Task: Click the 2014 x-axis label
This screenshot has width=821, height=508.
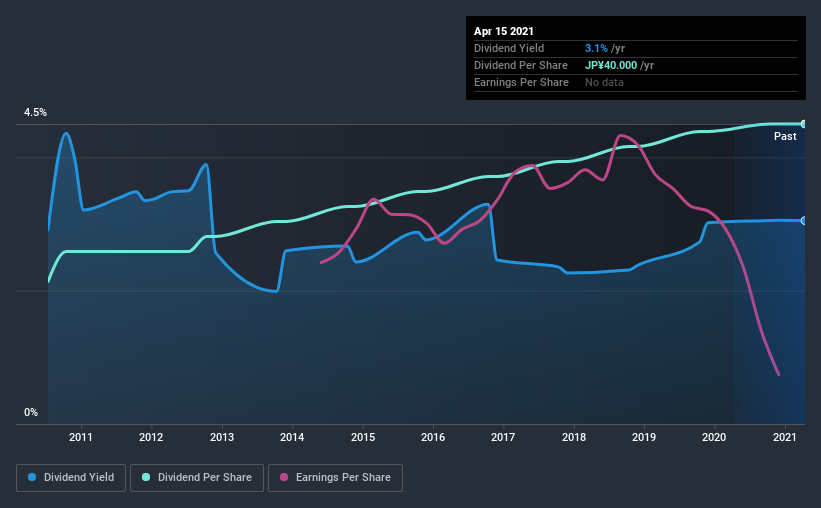Action: coord(292,437)
